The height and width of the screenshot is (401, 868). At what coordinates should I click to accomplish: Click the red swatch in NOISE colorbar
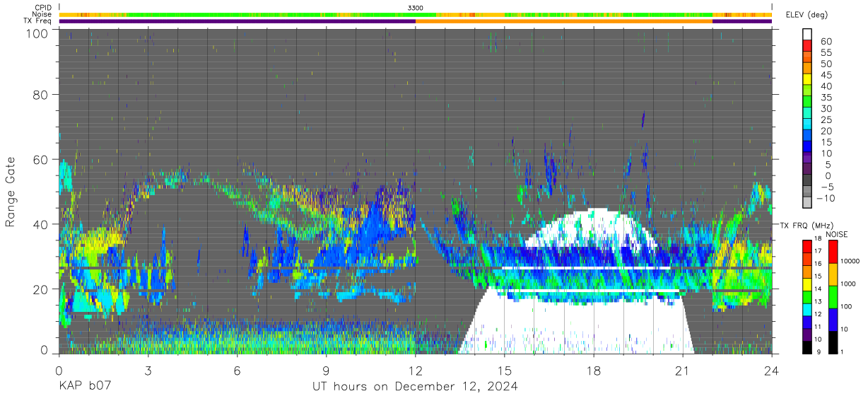(833, 251)
